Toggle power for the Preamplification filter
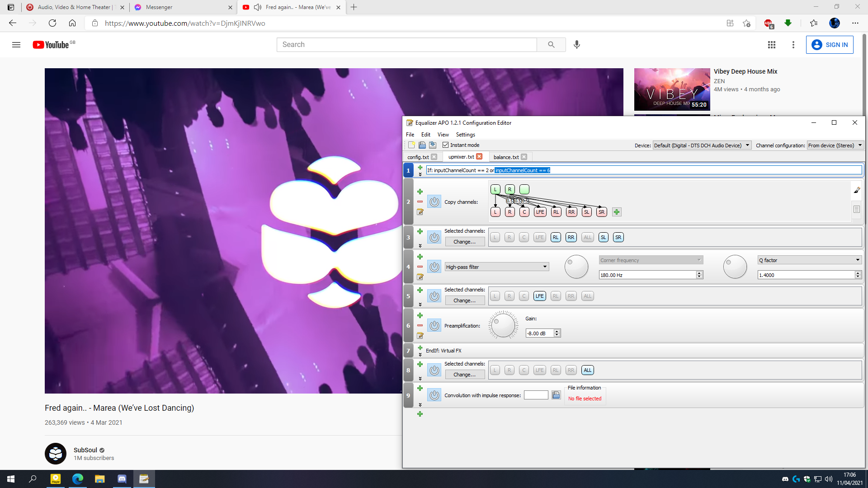868x488 pixels. [x=434, y=325]
